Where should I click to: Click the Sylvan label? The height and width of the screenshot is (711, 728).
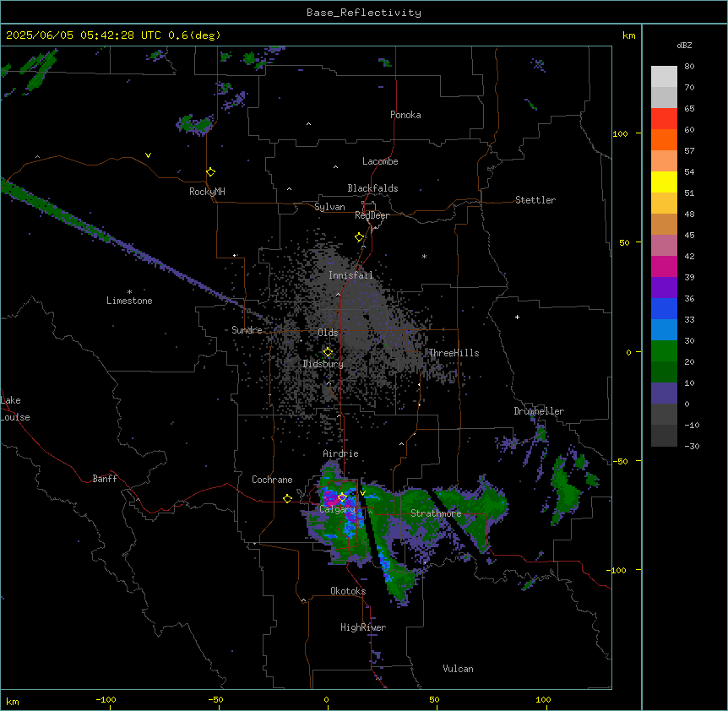click(x=329, y=207)
